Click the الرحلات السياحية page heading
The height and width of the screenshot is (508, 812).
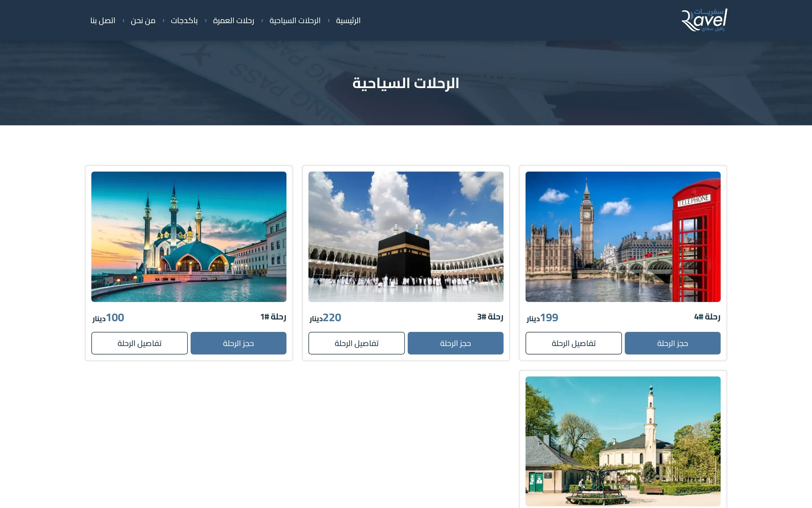406,83
